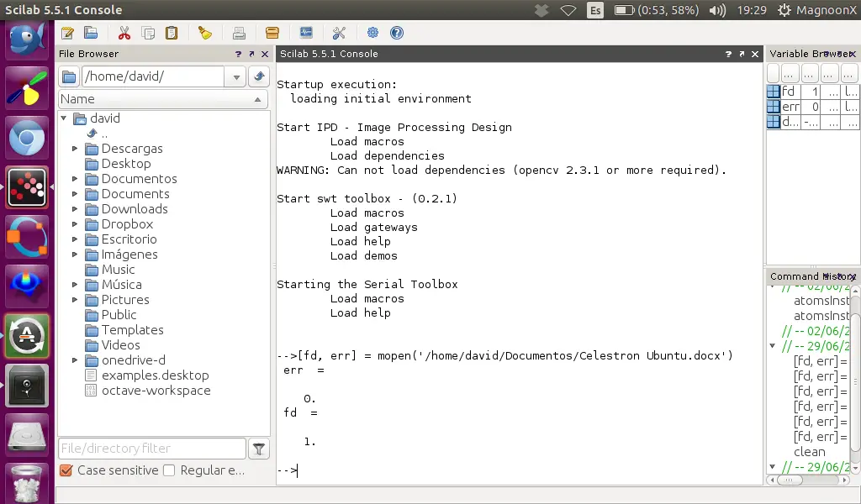861x504 pixels.
Task: Expand the onedrive-d folder
Action: pos(75,360)
